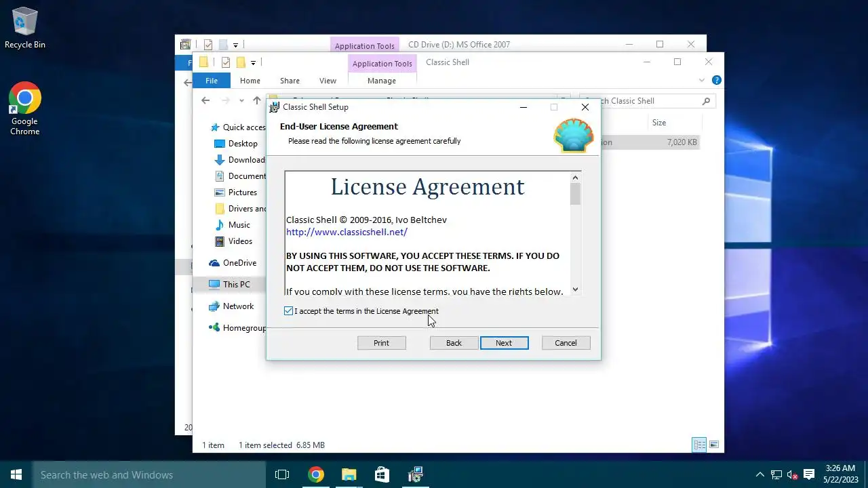The image size is (868, 488).
Task: Sort by Size column header
Action: [659, 123]
